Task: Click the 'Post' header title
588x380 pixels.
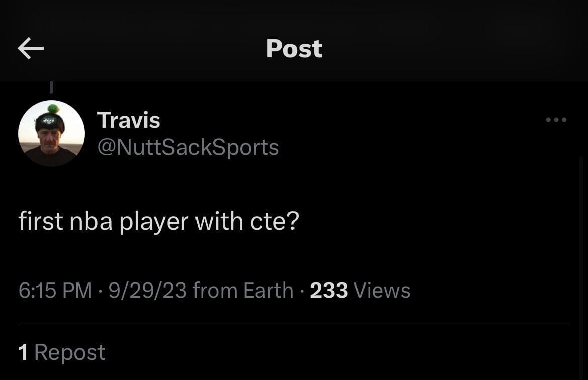Action: tap(294, 48)
